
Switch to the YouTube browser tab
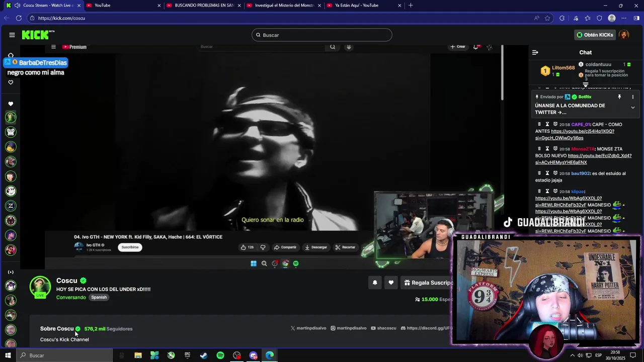point(123,5)
